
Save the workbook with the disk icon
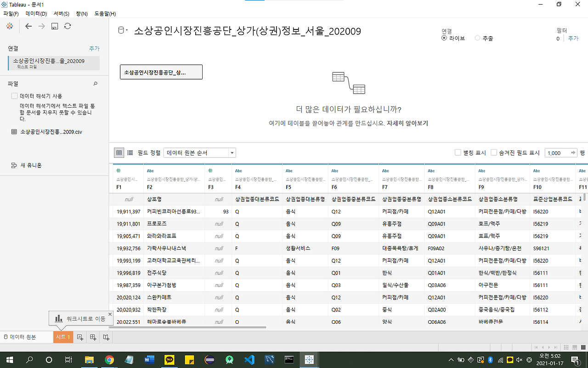pos(55,26)
